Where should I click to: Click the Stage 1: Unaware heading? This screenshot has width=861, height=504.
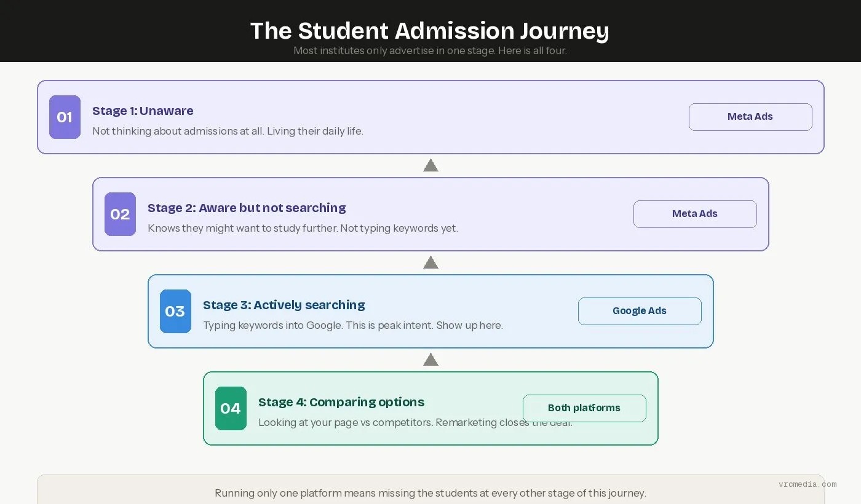point(143,111)
